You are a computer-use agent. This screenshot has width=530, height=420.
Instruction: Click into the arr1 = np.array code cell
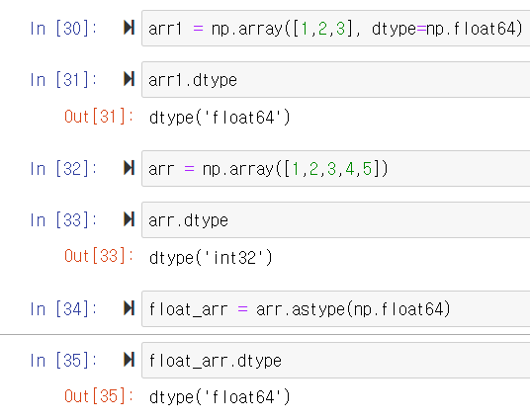(335, 28)
